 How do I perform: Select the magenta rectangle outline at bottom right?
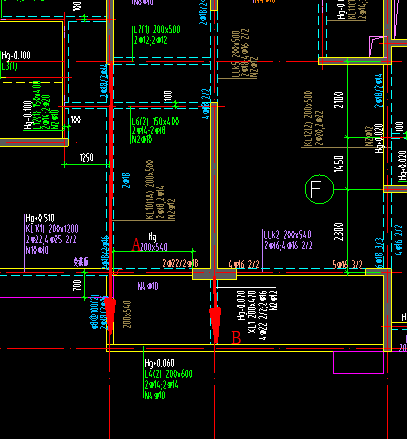359,362
